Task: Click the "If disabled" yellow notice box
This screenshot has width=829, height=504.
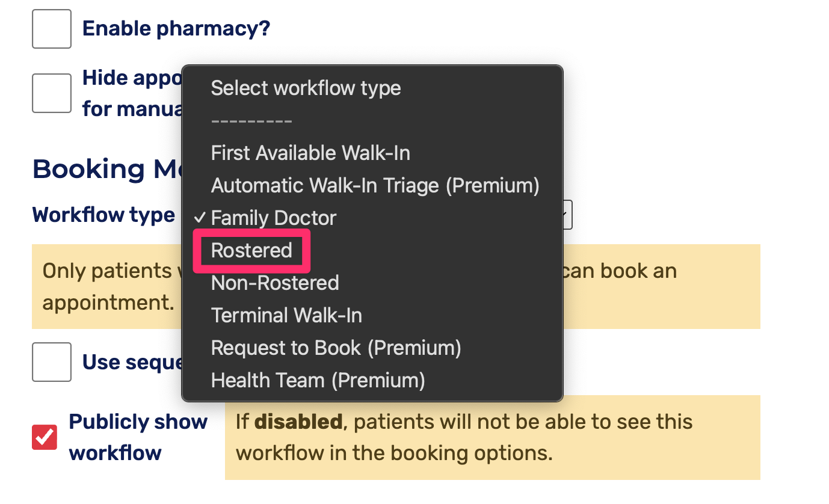Action: (492, 437)
